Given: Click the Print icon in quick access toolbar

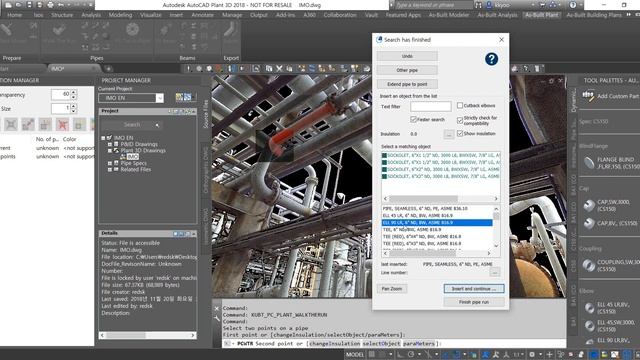Looking at the screenshot, I should click(50, 5).
